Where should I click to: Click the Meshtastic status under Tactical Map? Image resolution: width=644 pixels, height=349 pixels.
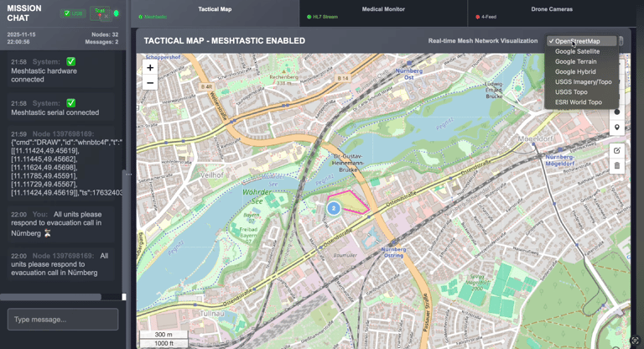(153, 17)
